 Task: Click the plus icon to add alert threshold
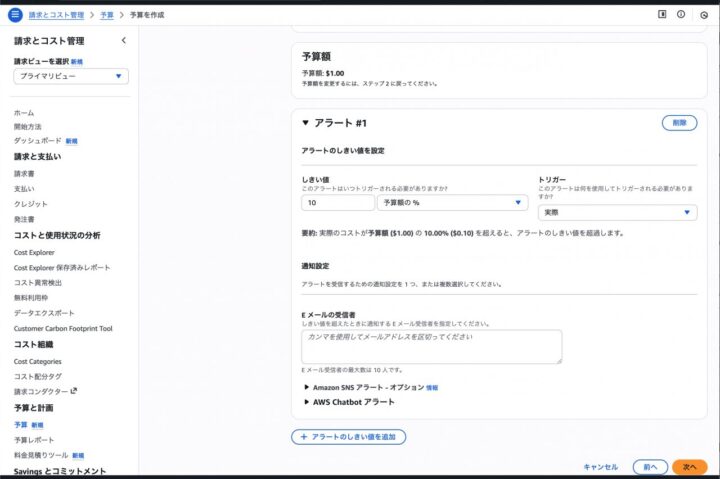coord(304,437)
